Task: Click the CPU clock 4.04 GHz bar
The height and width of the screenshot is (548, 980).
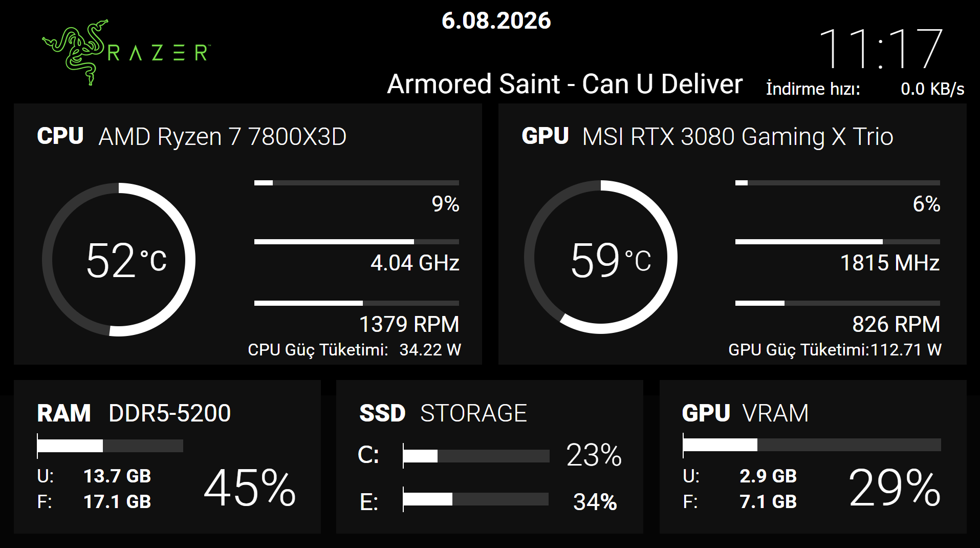Action: coord(357,242)
